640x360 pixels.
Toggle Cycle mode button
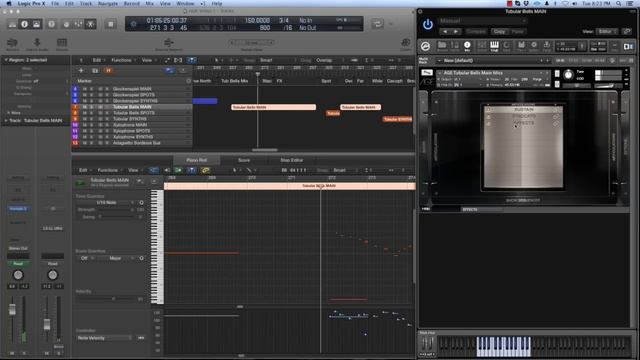pos(377,24)
